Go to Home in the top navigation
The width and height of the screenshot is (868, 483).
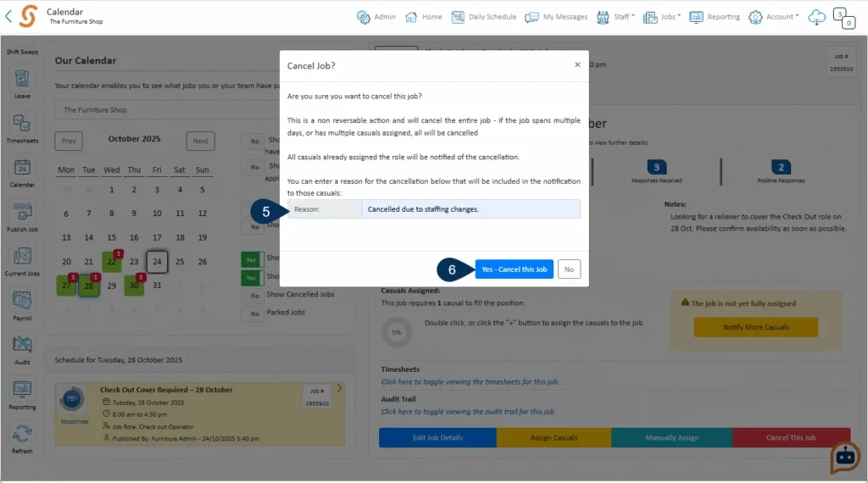(424, 17)
